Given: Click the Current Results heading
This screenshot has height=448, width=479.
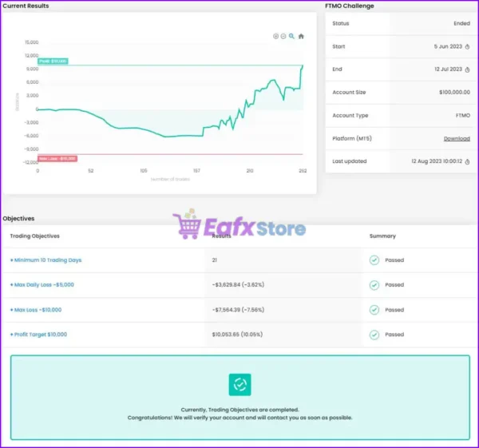Looking at the screenshot, I should (26, 6).
